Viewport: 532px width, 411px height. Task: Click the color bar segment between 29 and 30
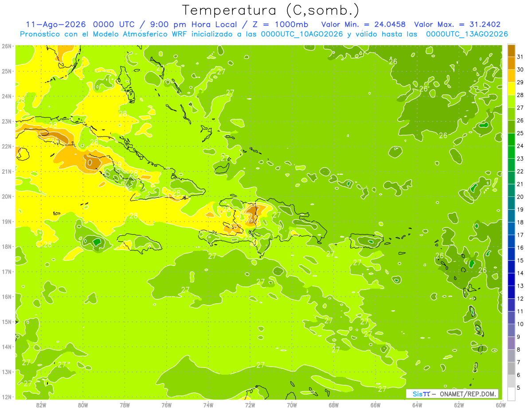[x=511, y=76]
